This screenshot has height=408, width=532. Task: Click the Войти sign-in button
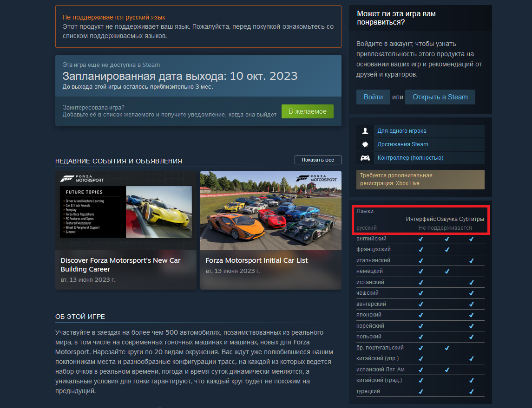tap(373, 97)
